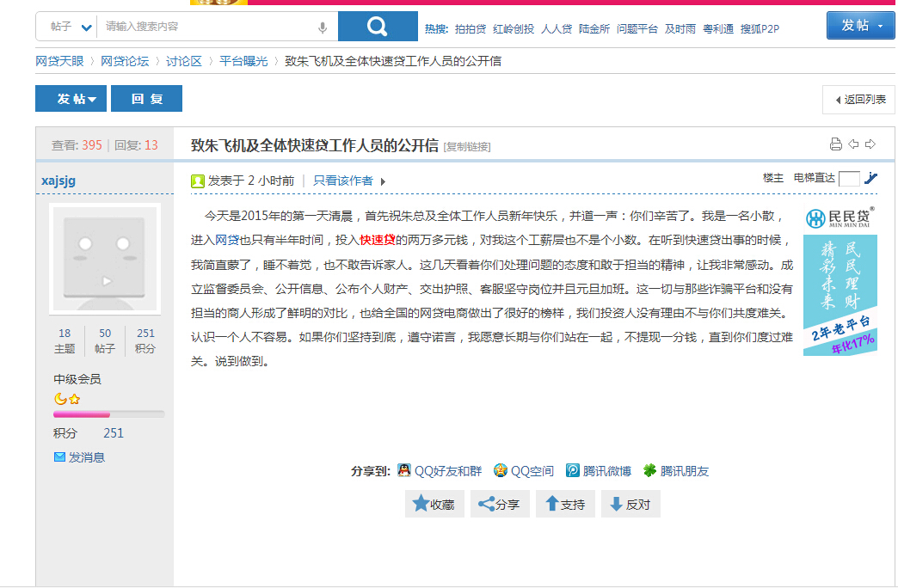Click the microphone voice search icon

click(323, 28)
